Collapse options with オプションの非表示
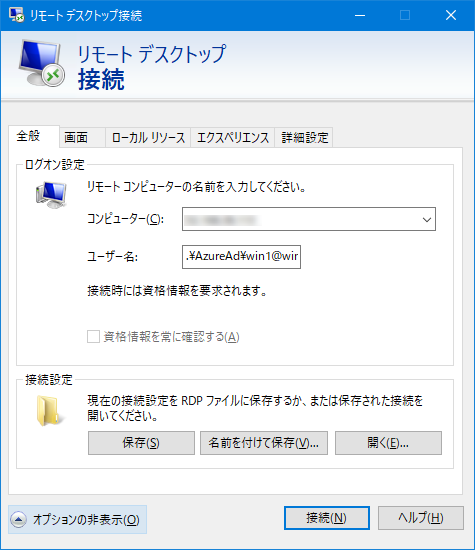475x550 pixels. (x=78, y=519)
